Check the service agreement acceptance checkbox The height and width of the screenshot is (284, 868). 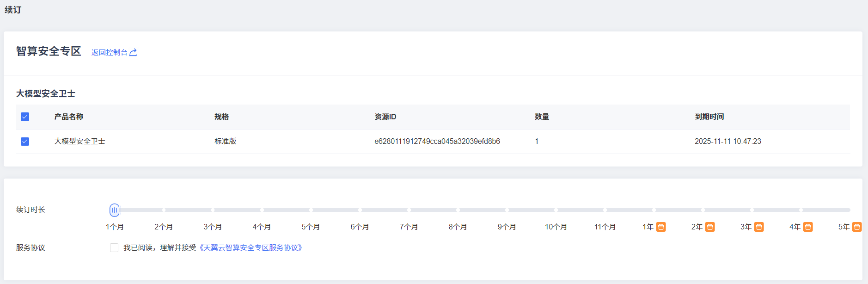click(x=114, y=247)
